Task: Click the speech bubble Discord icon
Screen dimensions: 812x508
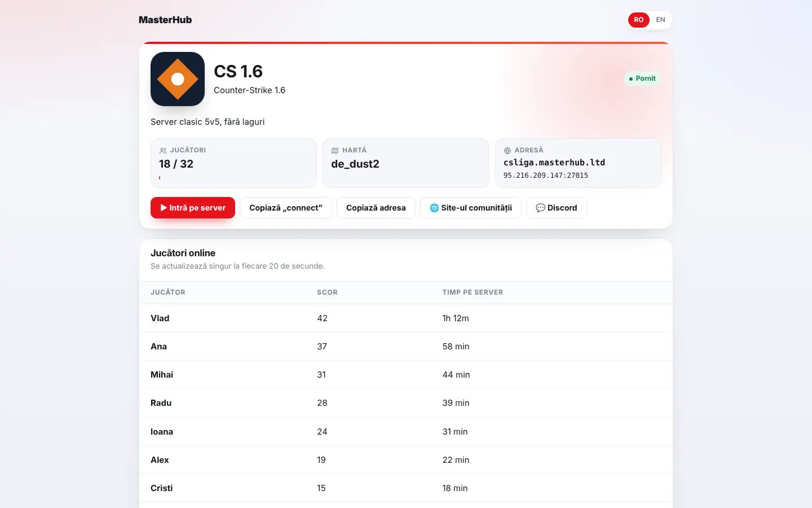Action: click(540, 208)
